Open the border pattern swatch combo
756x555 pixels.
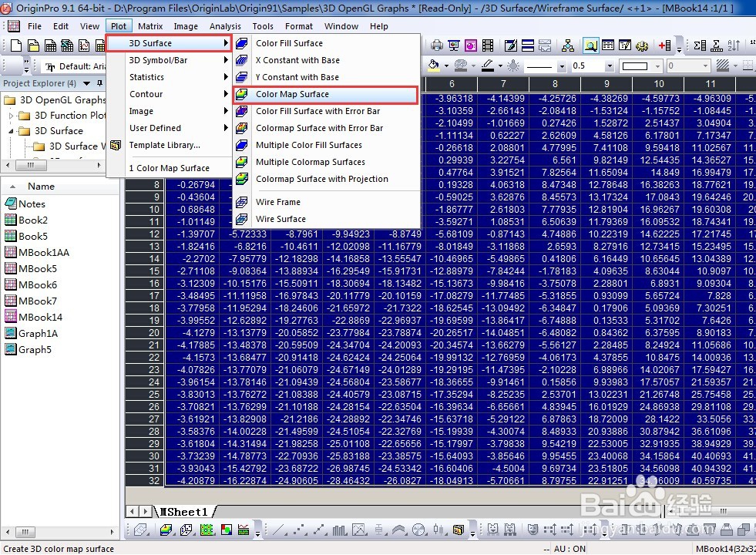(x=640, y=66)
